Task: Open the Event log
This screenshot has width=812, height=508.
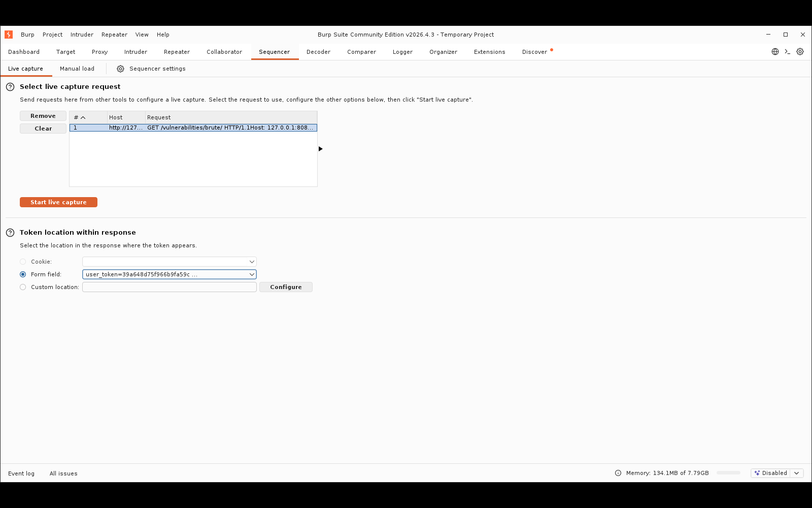Action: (x=21, y=473)
